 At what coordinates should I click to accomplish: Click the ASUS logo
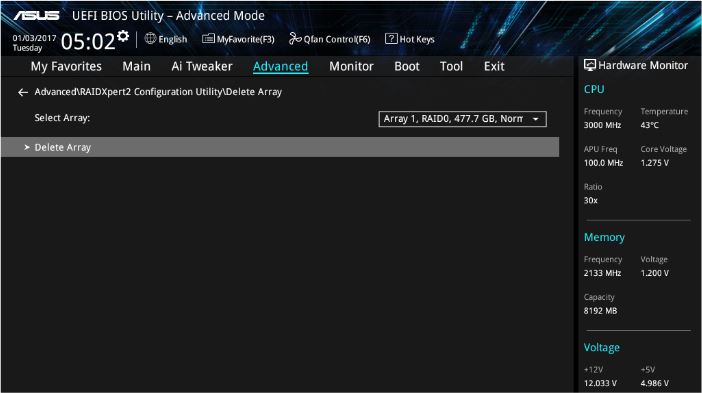[x=36, y=16]
